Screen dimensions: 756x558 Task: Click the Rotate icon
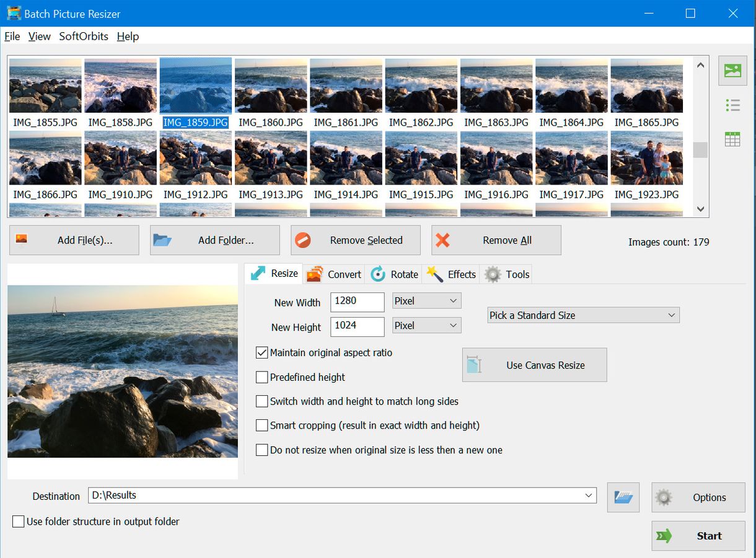378,274
